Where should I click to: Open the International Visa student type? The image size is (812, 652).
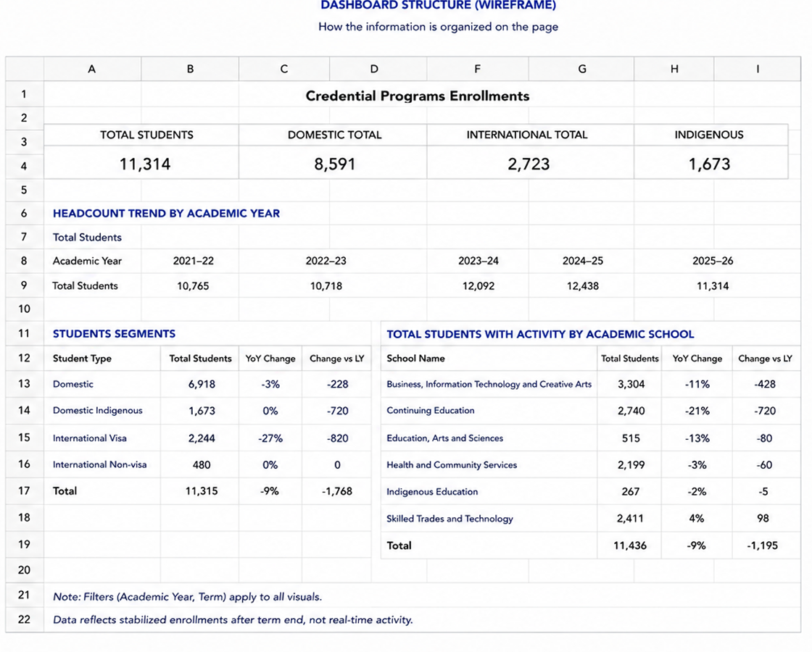[x=90, y=438]
